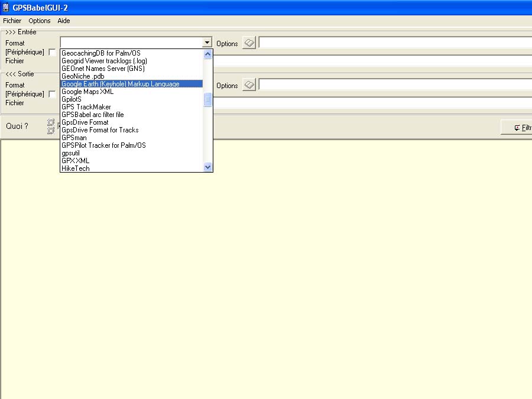
Task: Pick GPS TrackMaker in the list
Action: point(86,107)
